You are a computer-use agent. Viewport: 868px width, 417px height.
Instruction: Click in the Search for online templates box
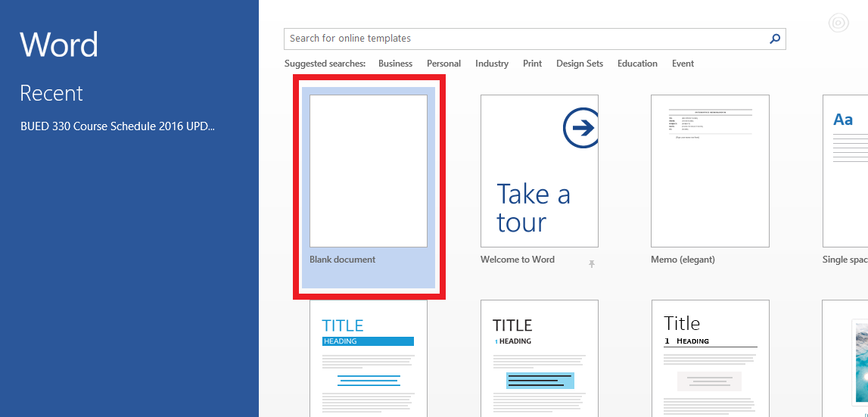(522, 39)
